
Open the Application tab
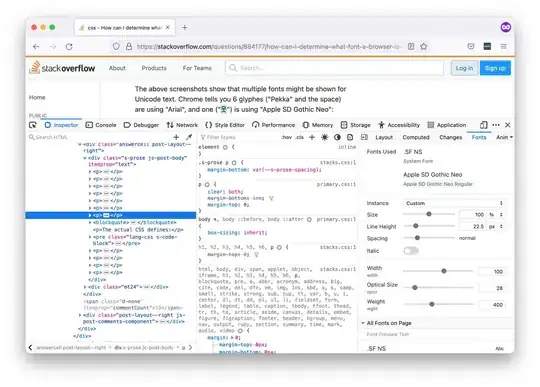(x=447, y=125)
